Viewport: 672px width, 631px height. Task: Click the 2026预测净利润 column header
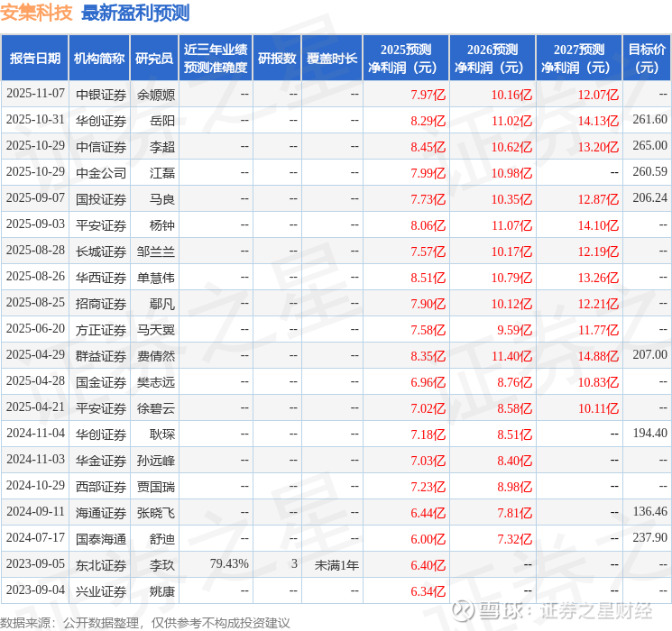[x=492, y=59]
